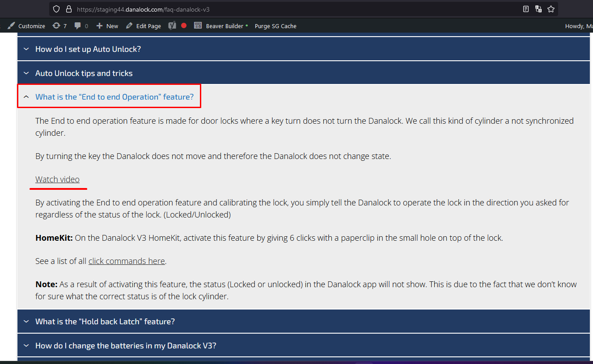Click the pencil icon for Edit Page
Image resolution: width=593 pixels, height=364 pixels.
(129, 26)
